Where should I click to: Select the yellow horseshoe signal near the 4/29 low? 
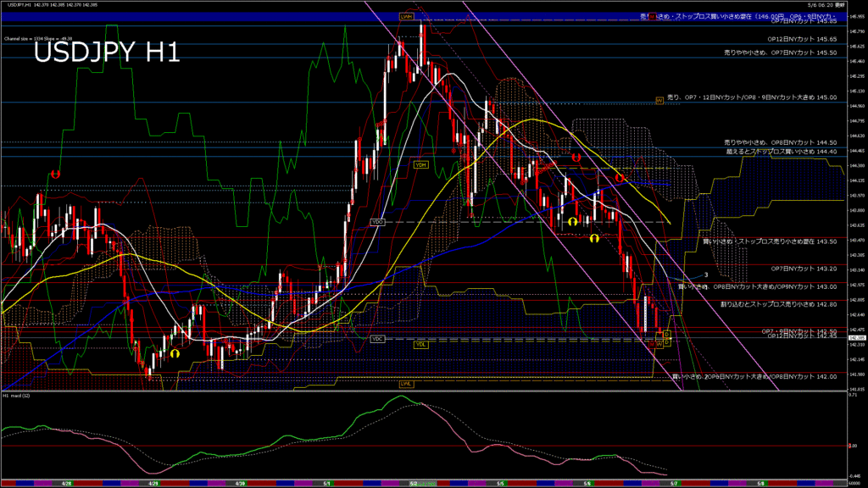175,353
